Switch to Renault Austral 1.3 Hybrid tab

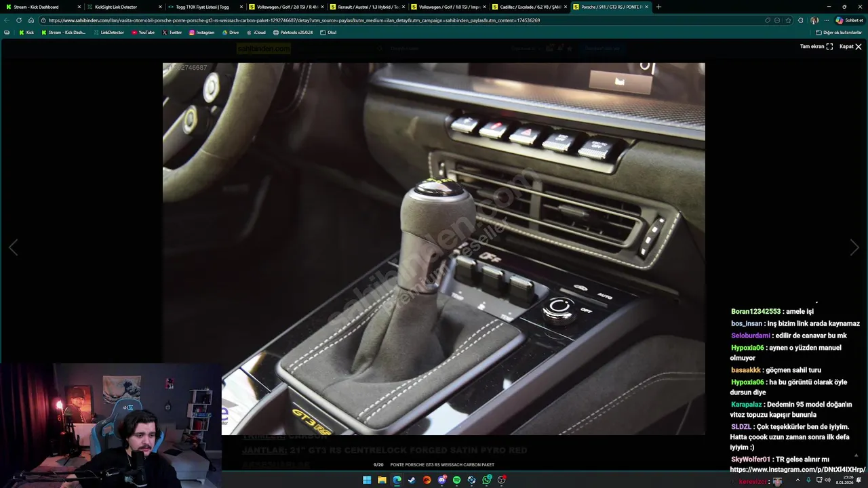pos(366,7)
